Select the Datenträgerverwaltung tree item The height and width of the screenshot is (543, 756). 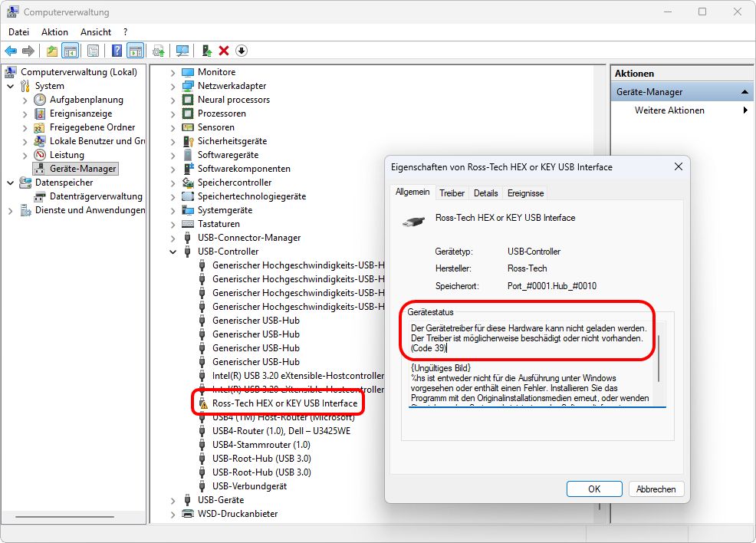(96, 196)
